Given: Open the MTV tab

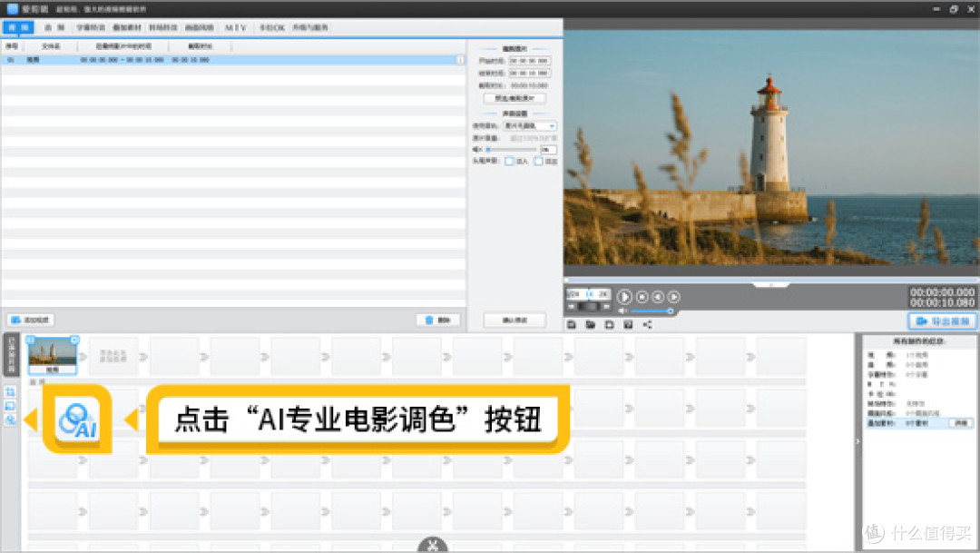Looking at the screenshot, I should [x=236, y=27].
